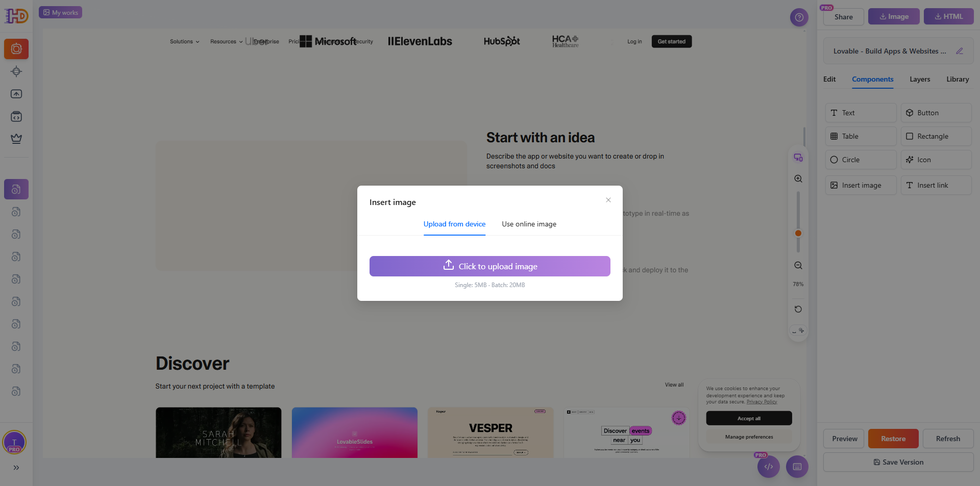
Task: Click the Save Version button
Action: pos(898,463)
